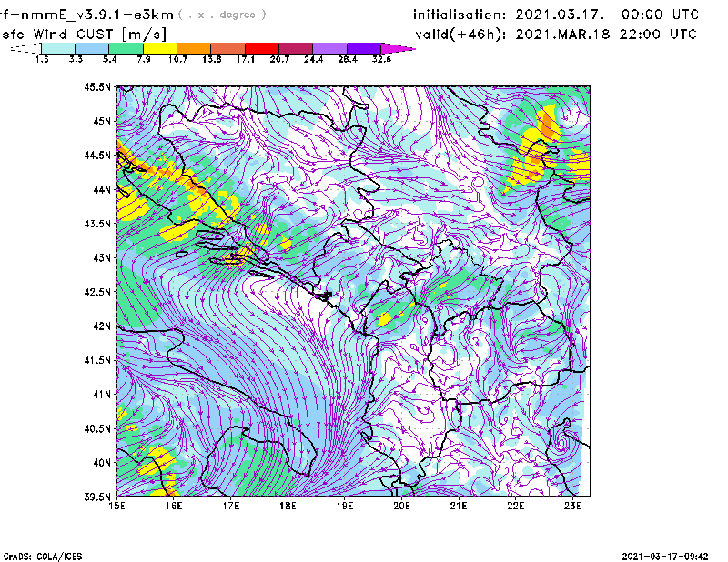Click the 43.5N latitude label

(x=97, y=223)
